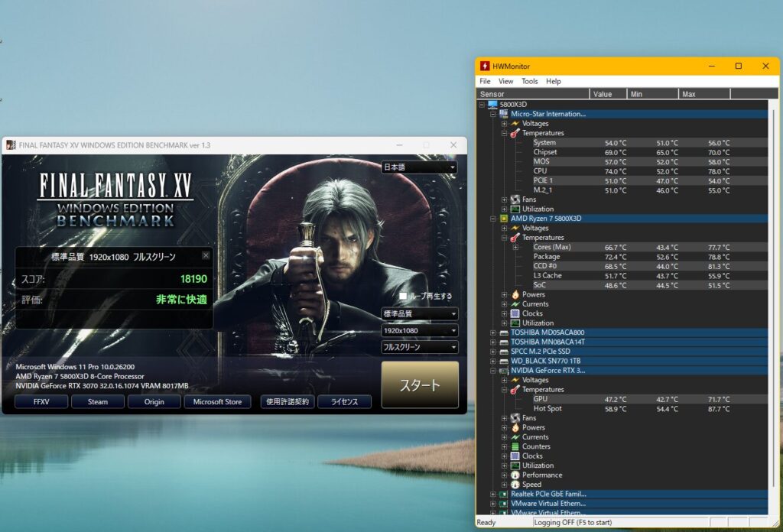
Task: Open the フルスクリーン display mode dropdown
Action: (420, 347)
